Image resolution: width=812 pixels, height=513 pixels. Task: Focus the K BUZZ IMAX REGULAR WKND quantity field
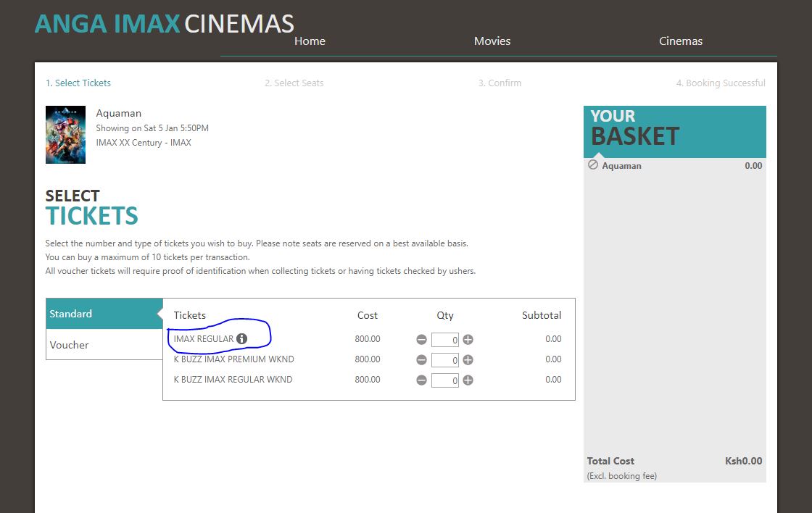point(445,380)
